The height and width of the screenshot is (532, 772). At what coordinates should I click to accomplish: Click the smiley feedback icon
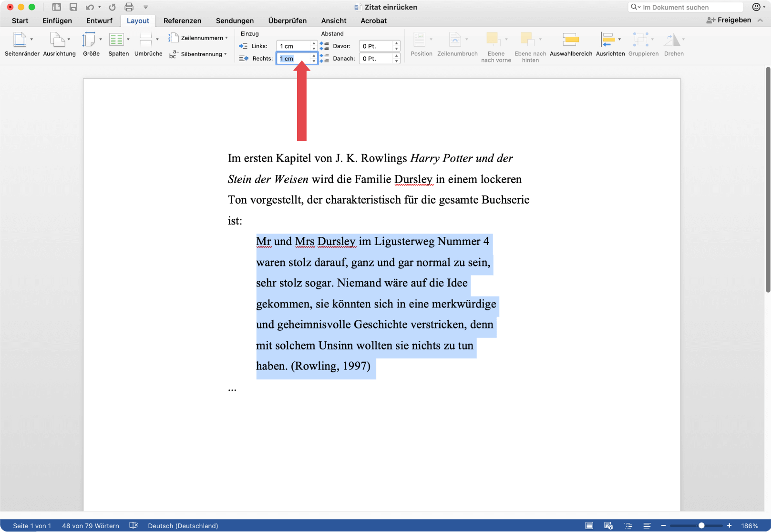pyautogui.click(x=756, y=7)
